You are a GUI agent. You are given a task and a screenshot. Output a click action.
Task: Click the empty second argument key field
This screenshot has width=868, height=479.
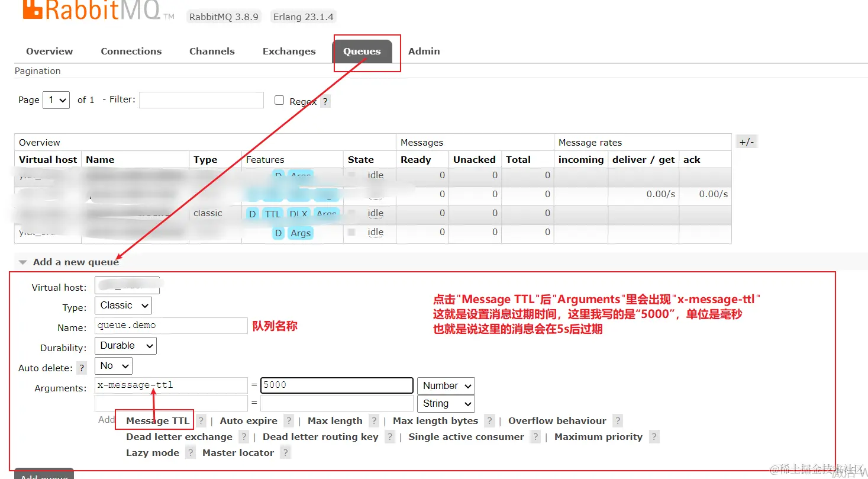click(x=171, y=403)
